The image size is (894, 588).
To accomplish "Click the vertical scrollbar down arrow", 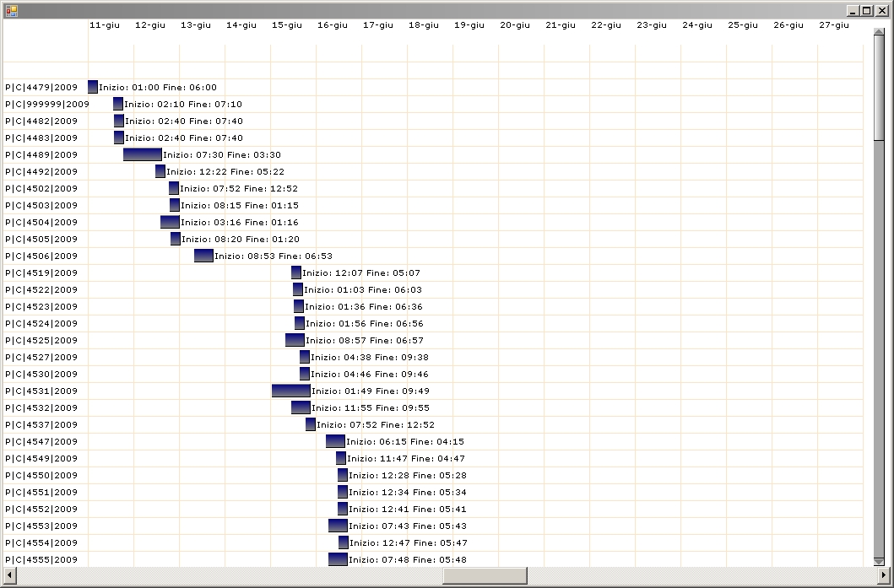I will 879,561.
